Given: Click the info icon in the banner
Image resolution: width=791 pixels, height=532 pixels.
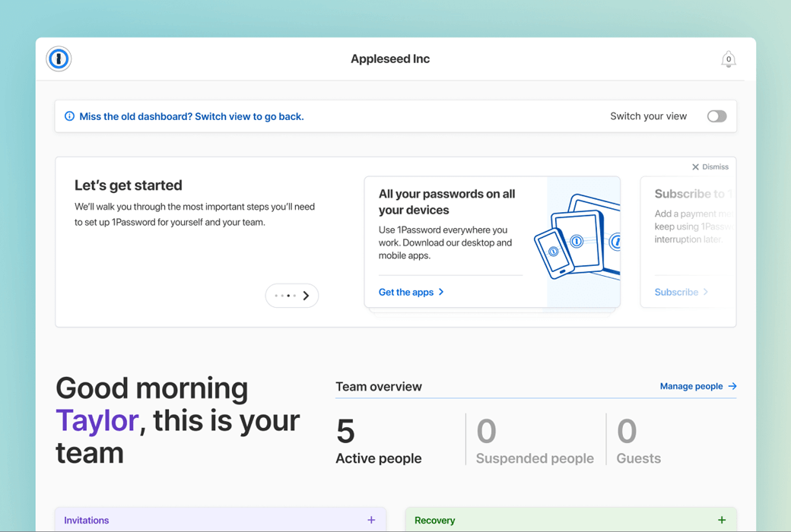Looking at the screenshot, I should pos(69,116).
